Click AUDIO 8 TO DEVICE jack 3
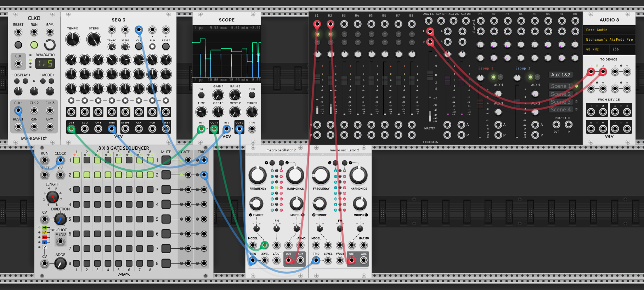The image size is (644, 290). tap(615, 72)
